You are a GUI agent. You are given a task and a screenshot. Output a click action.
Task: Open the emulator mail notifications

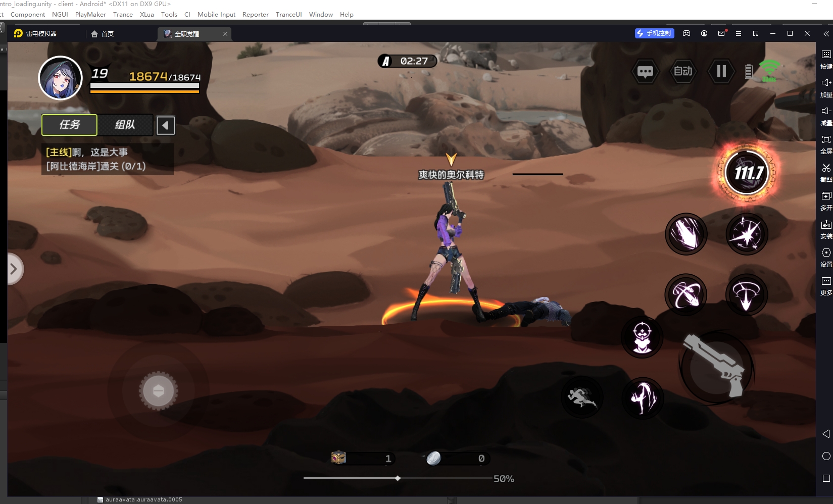tap(721, 33)
